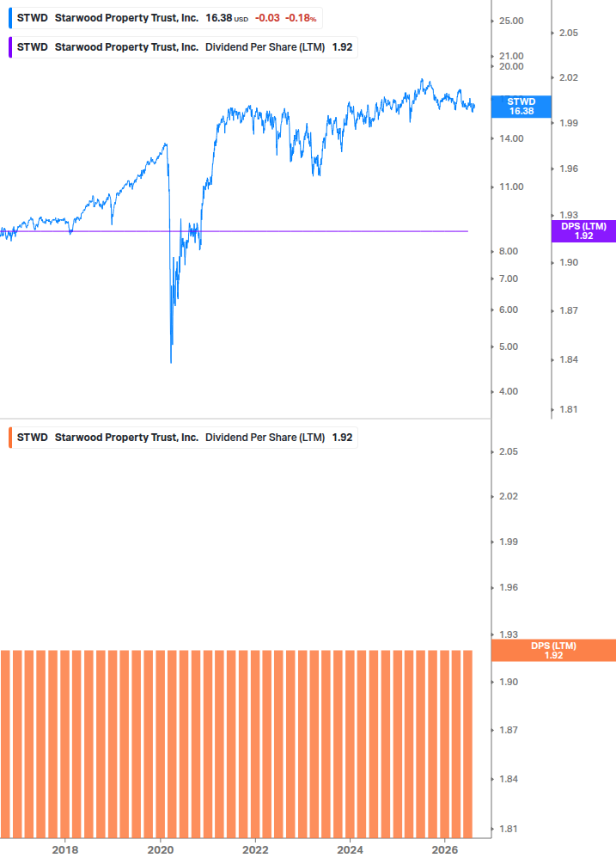Click the STWD price legend in top chart
The width and height of the screenshot is (616, 864).
[166, 18]
